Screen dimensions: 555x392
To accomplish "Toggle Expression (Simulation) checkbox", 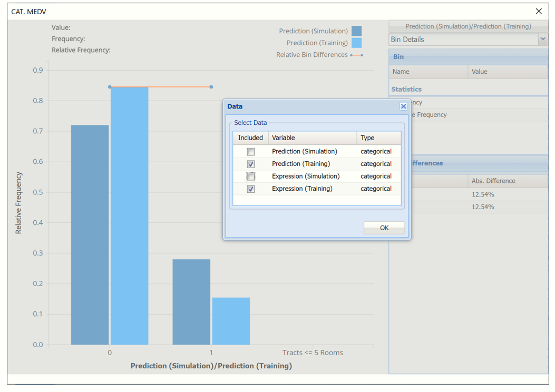I will [251, 177].
